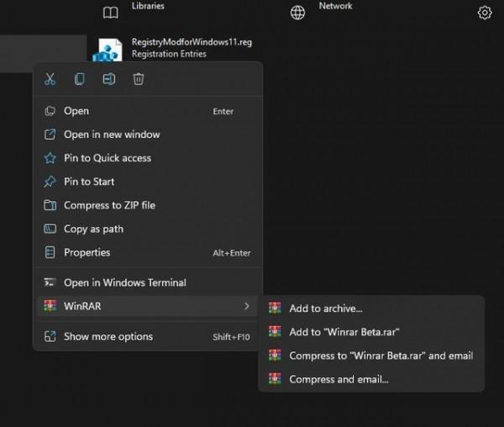Open the Network item
Viewport: 504px width, 427px height.
pyautogui.click(x=335, y=6)
